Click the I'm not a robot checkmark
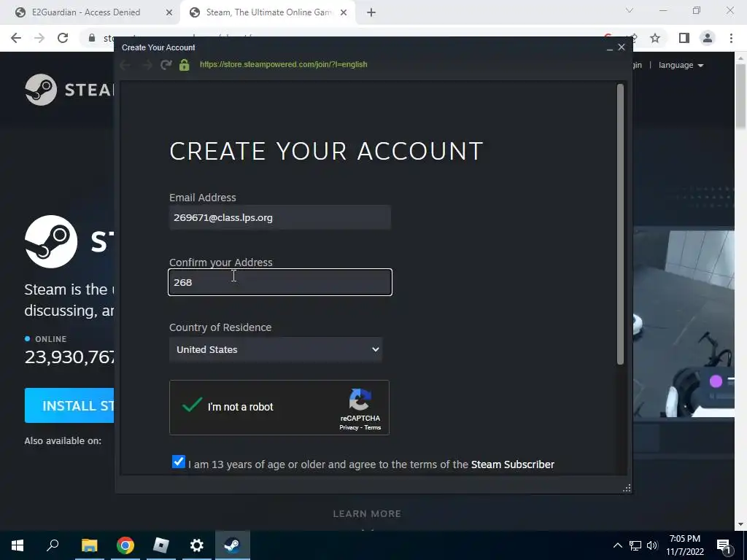Screen dimensions: 747x560 (192, 405)
